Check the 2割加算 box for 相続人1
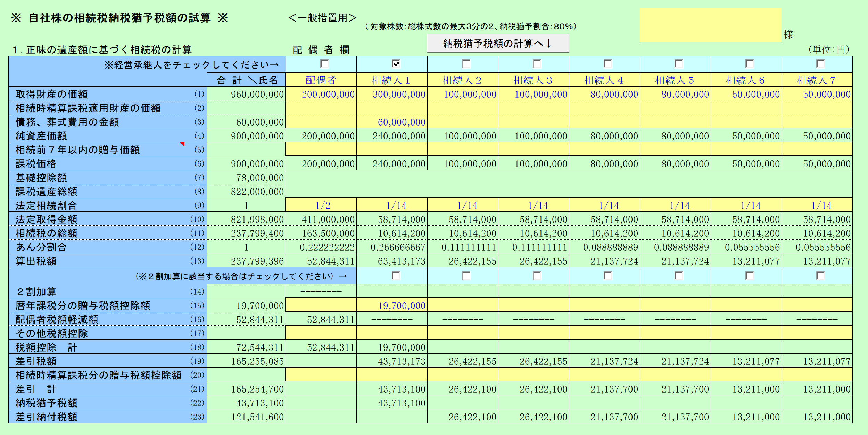This screenshot has width=868, height=435. click(396, 276)
